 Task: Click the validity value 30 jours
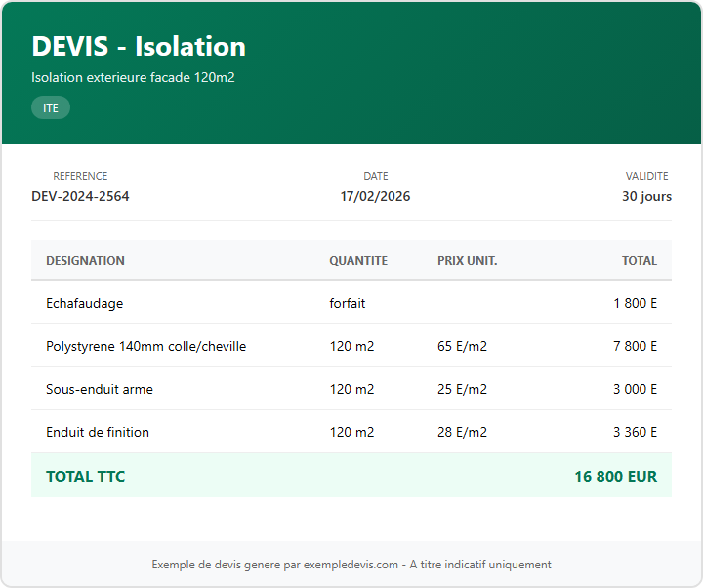point(646,196)
